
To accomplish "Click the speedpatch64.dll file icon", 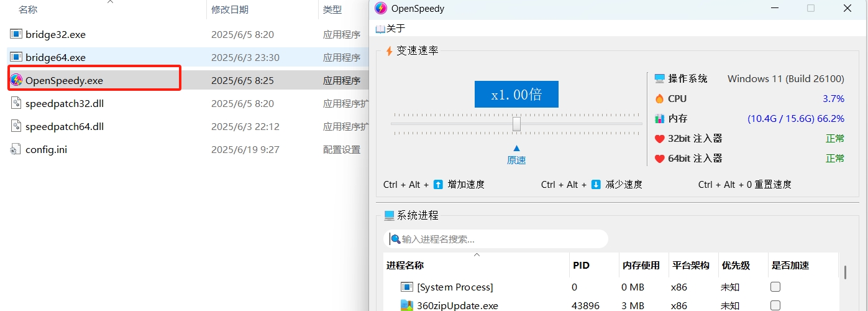I will coord(16,126).
